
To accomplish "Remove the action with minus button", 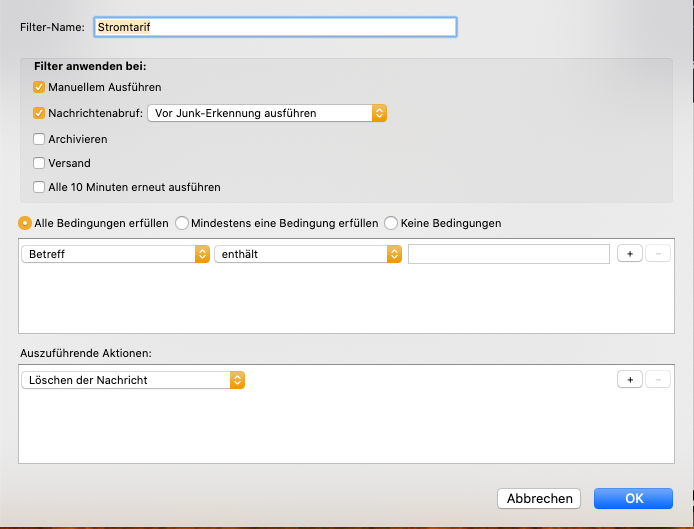I will [x=658, y=379].
